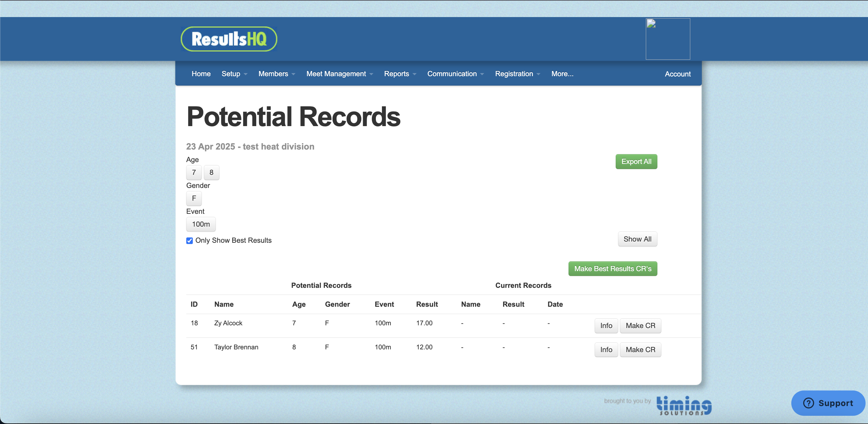
Task: Expand the Setup dropdown menu
Action: [x=234, y=73]
